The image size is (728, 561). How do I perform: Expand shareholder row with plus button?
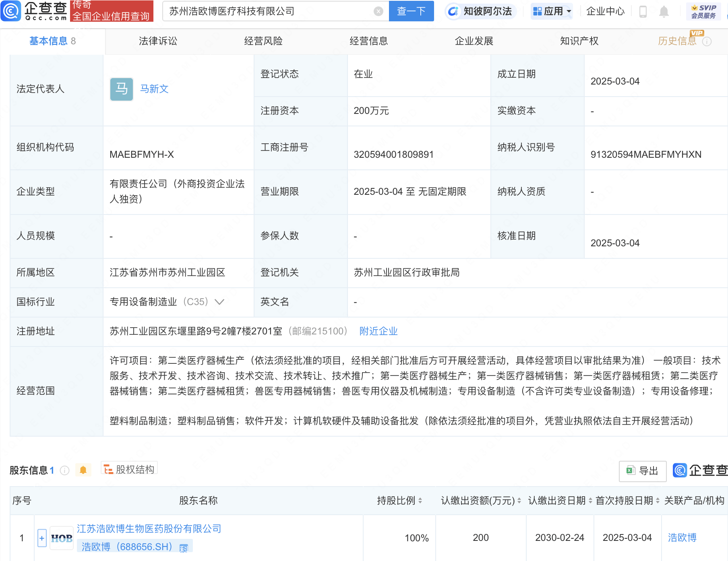point(42,538)
